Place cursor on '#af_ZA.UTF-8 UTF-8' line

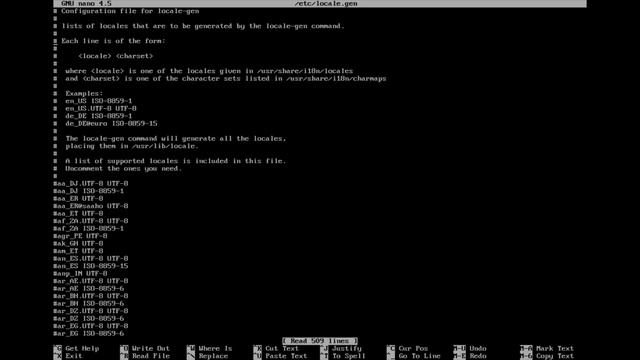coord(91,221)
